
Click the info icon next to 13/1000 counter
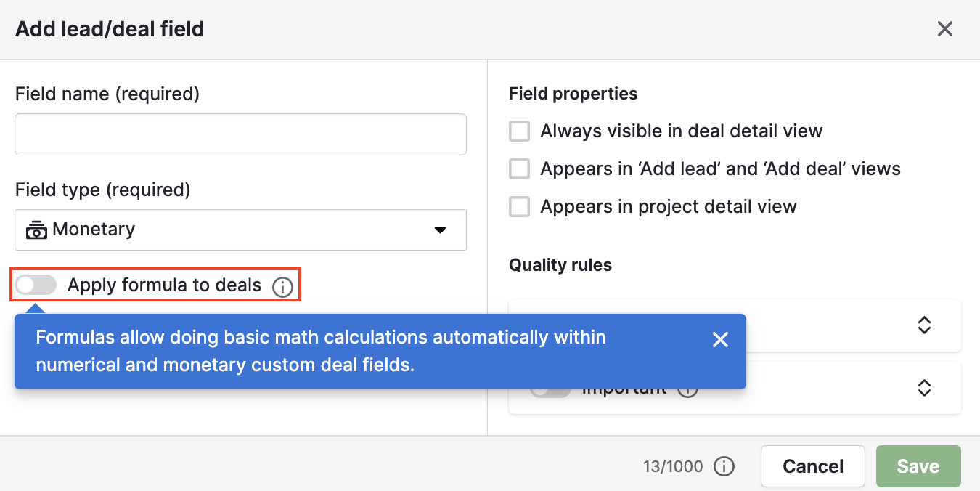tap(724, 466)
